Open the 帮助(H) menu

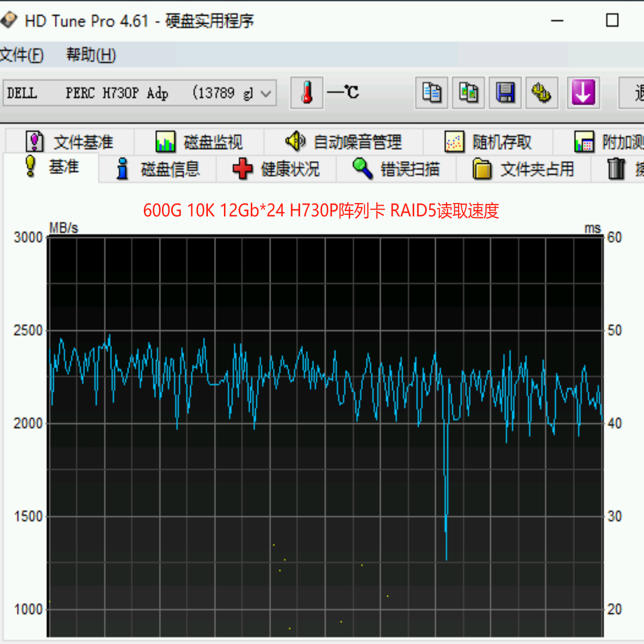click(91, 55)
